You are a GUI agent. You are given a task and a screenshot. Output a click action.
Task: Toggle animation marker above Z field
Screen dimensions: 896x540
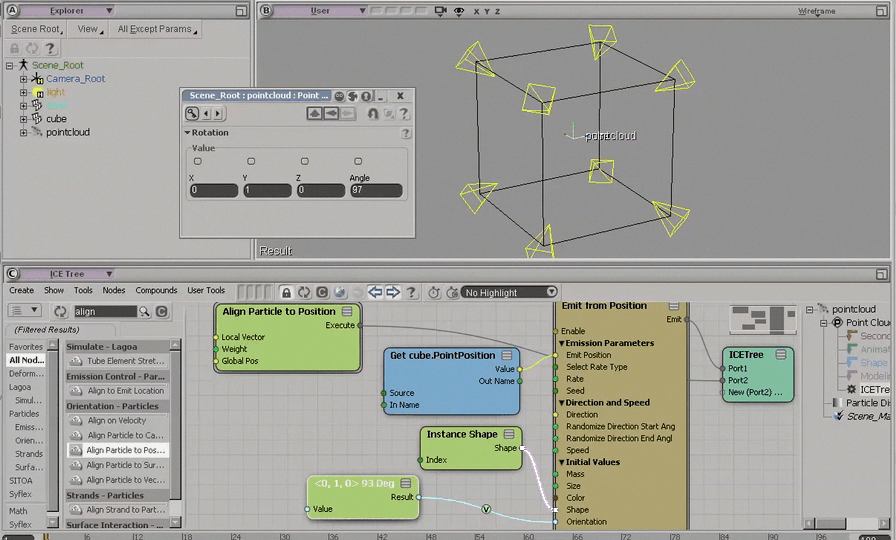305,162
